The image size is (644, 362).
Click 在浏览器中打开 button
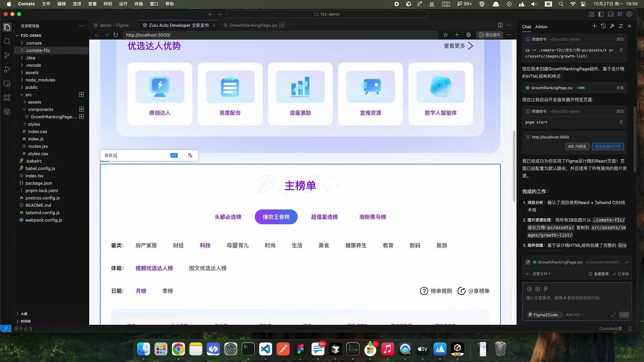[x=608, y=146]
